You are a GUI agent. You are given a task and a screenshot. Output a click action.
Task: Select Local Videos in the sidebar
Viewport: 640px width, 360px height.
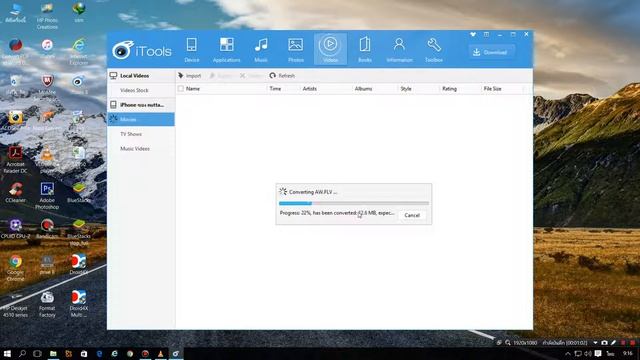click(141, 76)
